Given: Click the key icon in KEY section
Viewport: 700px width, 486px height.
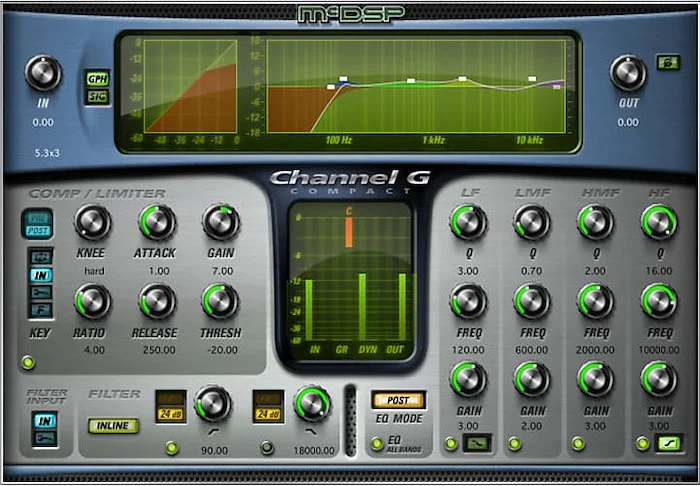Looking at the screenshot, I should tap(41, 292).
